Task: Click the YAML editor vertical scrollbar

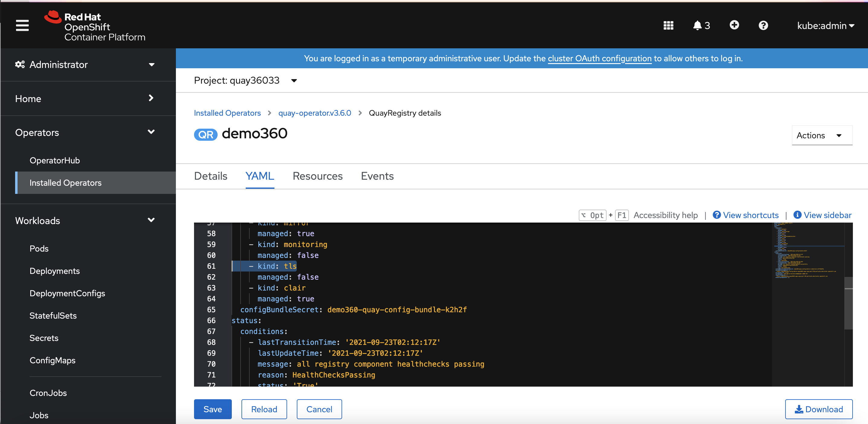Action: [x=848, y=303]
